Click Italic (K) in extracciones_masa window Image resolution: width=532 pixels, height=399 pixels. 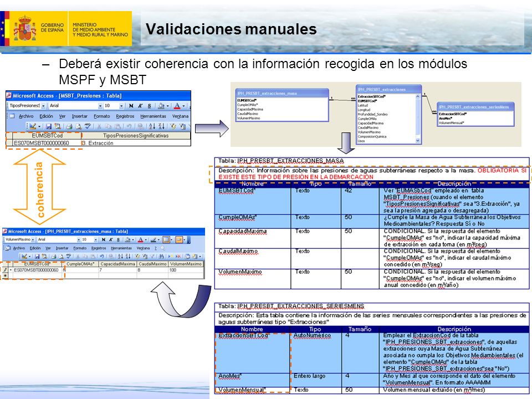click(111, 239)
